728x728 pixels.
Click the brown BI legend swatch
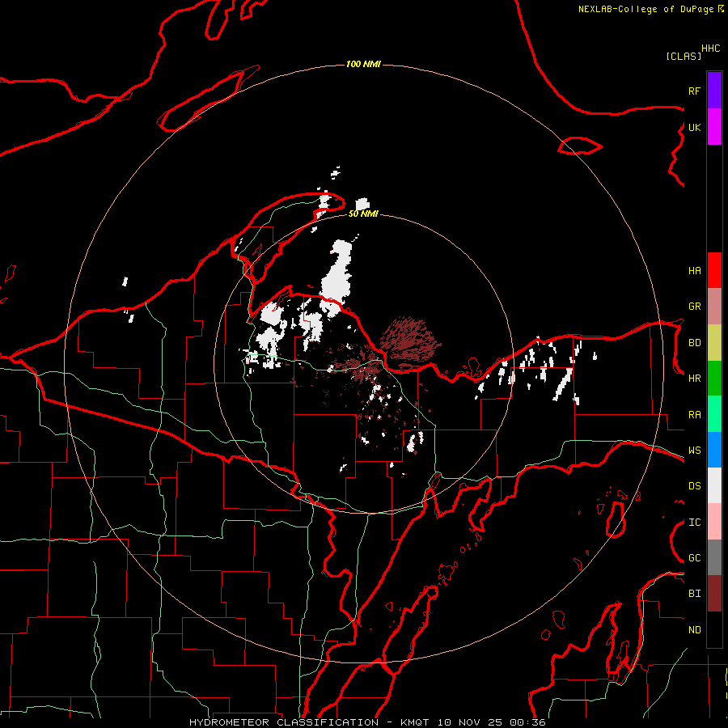pos(714,594)
